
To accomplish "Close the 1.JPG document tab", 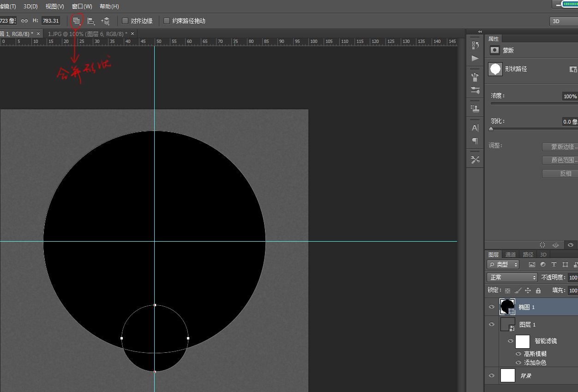I will (x=132, y=34).
